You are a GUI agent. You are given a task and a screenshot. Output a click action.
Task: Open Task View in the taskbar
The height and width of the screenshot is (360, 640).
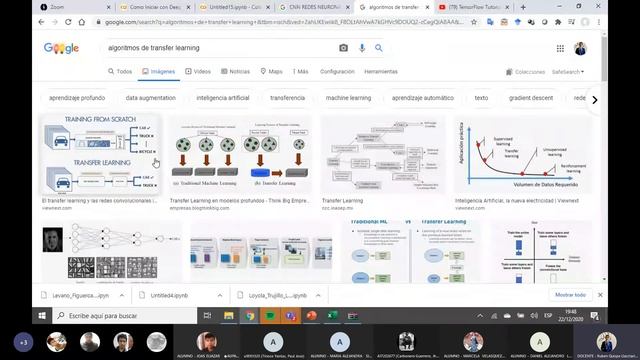(x=207, y=316)
